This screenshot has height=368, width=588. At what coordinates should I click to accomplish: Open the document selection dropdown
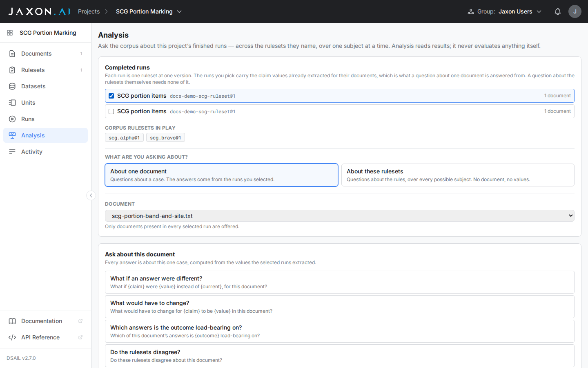tap(340, 216)
